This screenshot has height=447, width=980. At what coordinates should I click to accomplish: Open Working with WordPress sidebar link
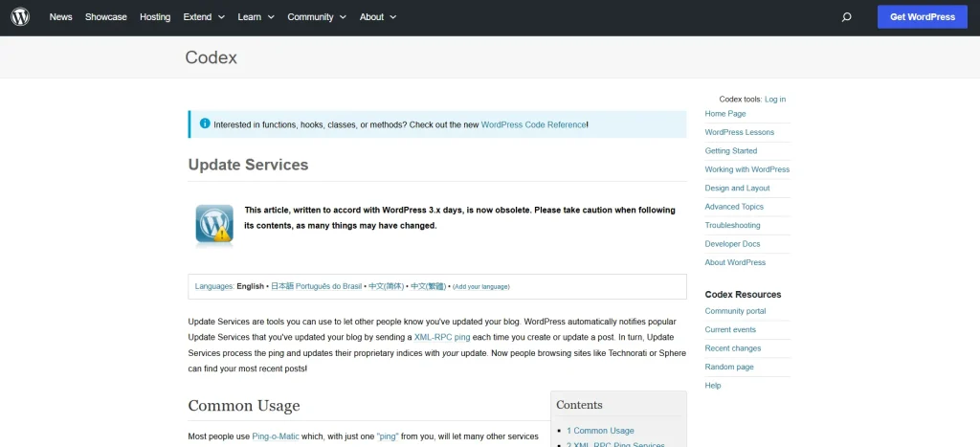746,169
